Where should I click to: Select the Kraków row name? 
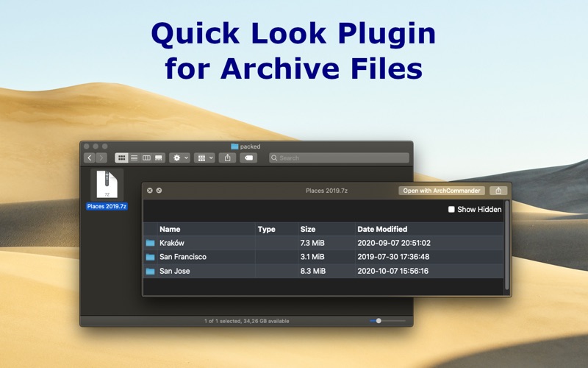[x=172, y=243]
